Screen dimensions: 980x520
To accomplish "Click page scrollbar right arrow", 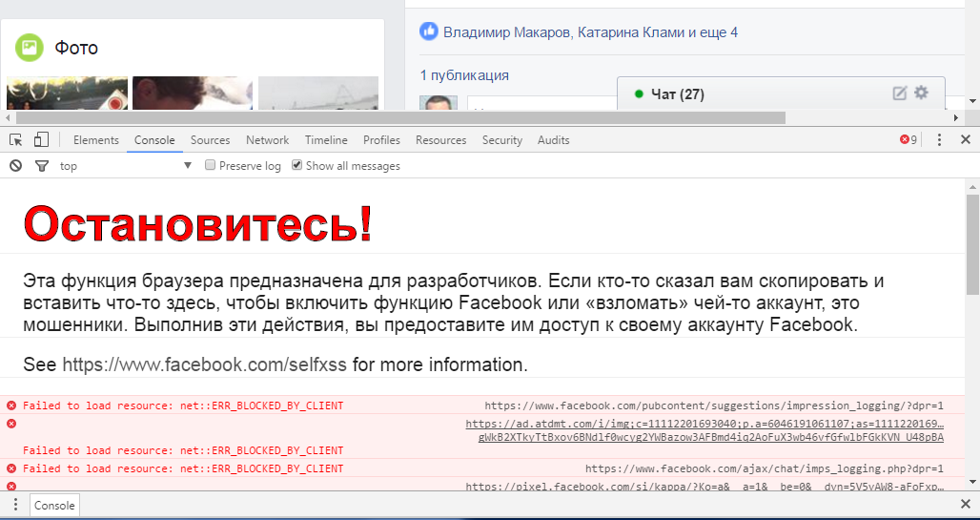I will point(955,117).
